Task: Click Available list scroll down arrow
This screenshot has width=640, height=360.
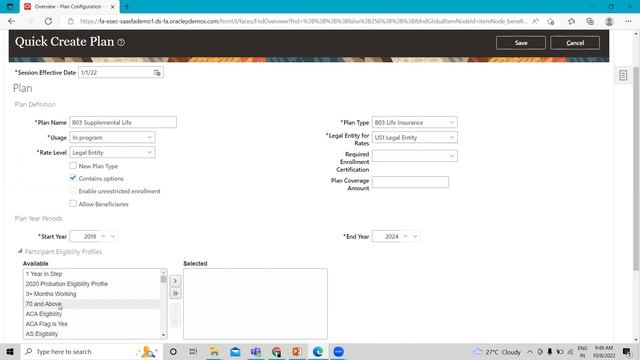Action: click(x=163, y=335)
